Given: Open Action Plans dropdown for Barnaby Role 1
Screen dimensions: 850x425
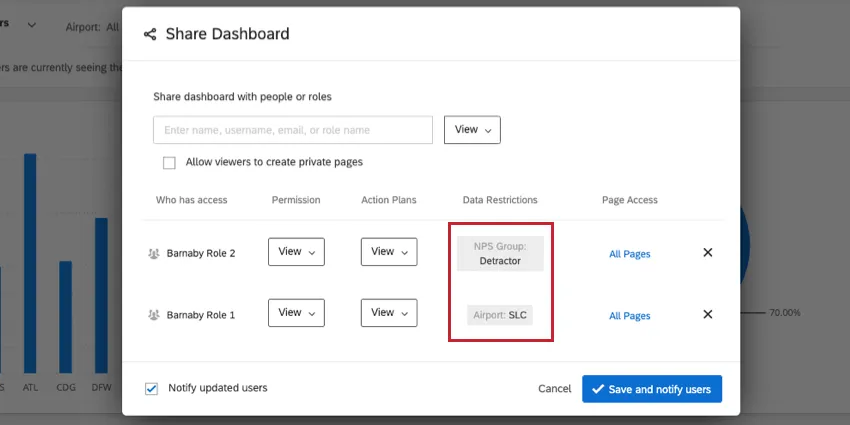Looking at the screenshot, I should [389, 313].
